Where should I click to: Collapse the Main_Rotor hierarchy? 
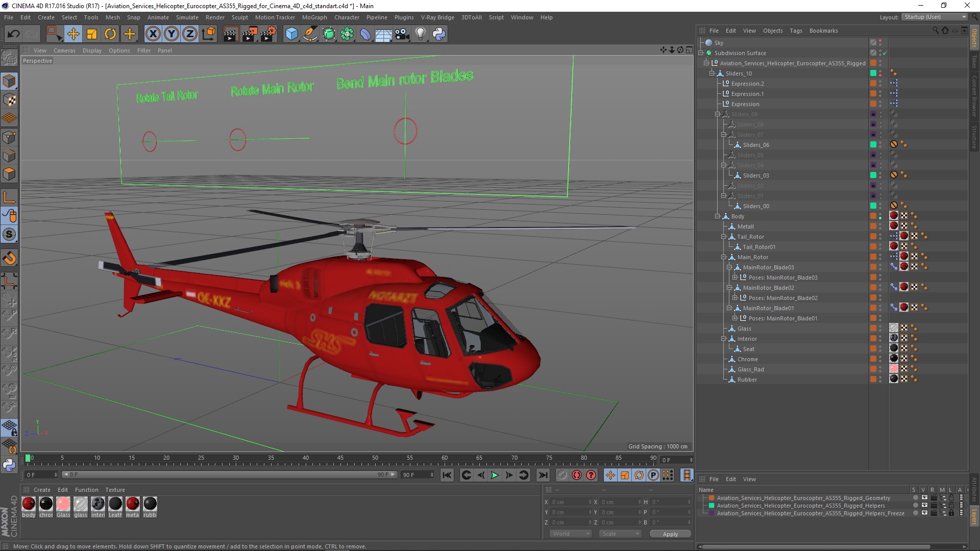(x=723, y=257)
